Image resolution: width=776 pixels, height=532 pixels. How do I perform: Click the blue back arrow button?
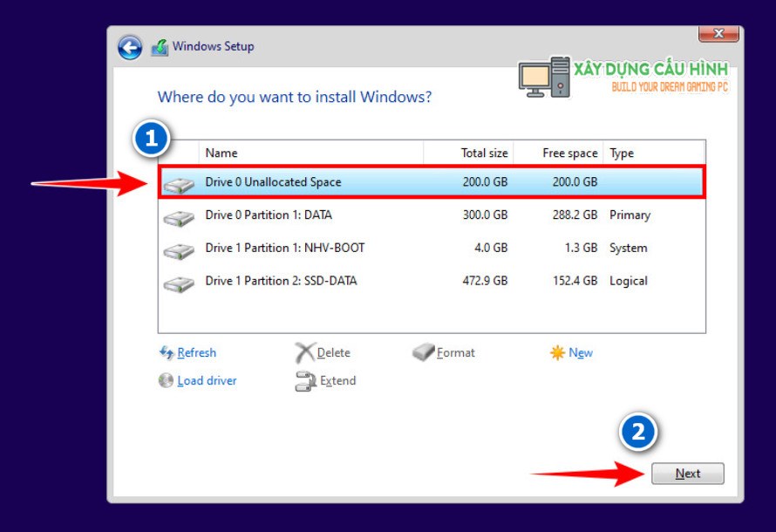pos(130,48)
